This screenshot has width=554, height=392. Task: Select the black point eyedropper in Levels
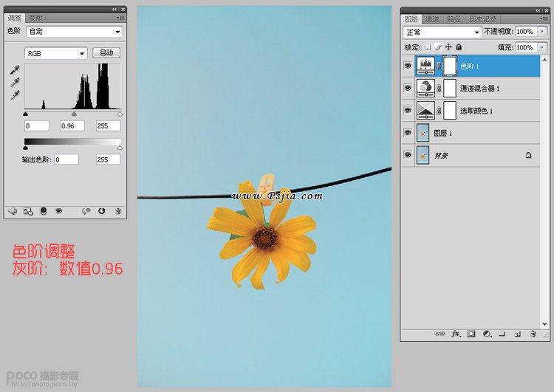14,71
